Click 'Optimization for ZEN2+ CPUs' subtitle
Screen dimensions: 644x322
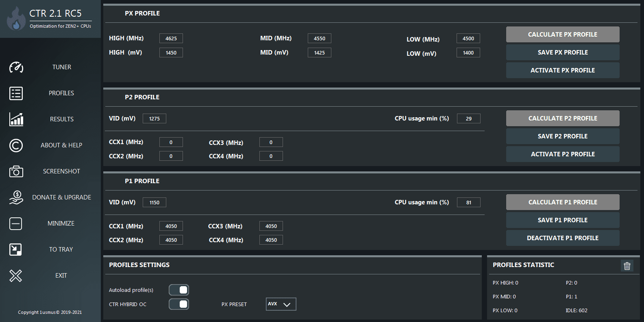click(60, 26)
